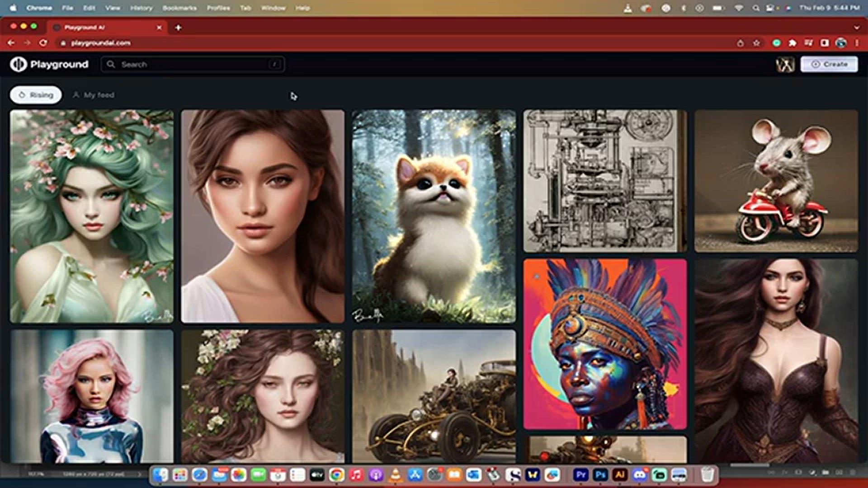Open the mechanical machine sketch image
Viewport: 868px width, 488px height.
[x=605, y=181]
